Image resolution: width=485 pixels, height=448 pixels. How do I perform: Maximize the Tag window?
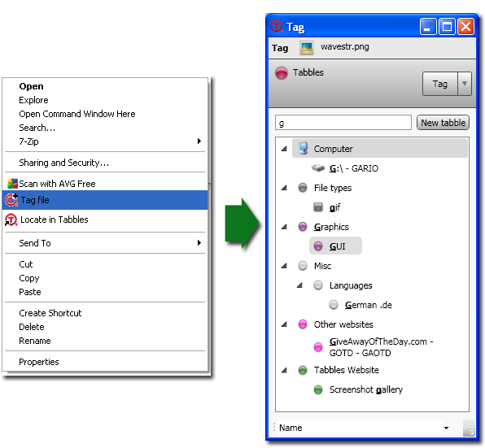pos(447,27)
